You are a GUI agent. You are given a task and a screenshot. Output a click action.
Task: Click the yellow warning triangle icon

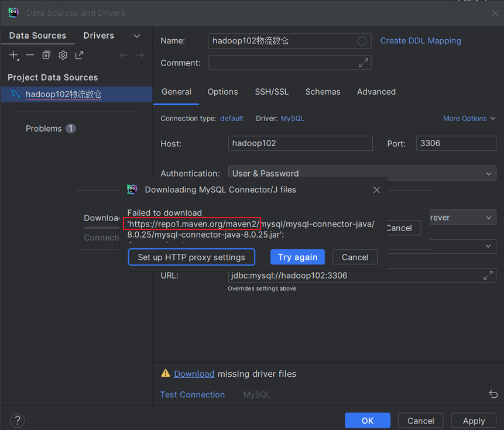click(166, 373)
